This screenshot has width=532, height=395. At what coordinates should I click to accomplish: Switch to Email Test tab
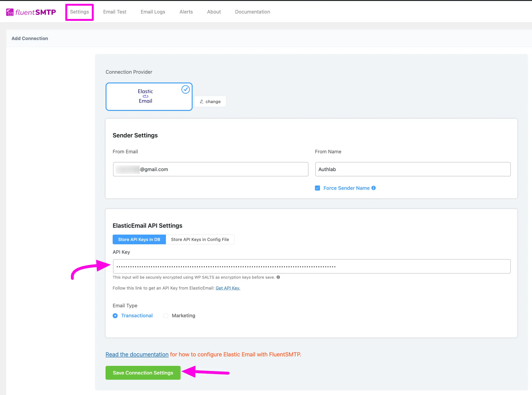click(x=115, y=12)
